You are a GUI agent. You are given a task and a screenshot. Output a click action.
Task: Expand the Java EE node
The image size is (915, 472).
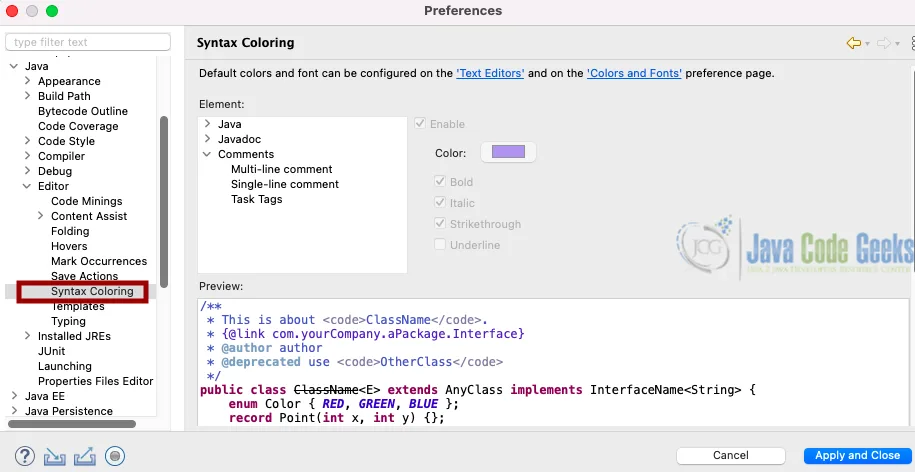coord(15,396)
